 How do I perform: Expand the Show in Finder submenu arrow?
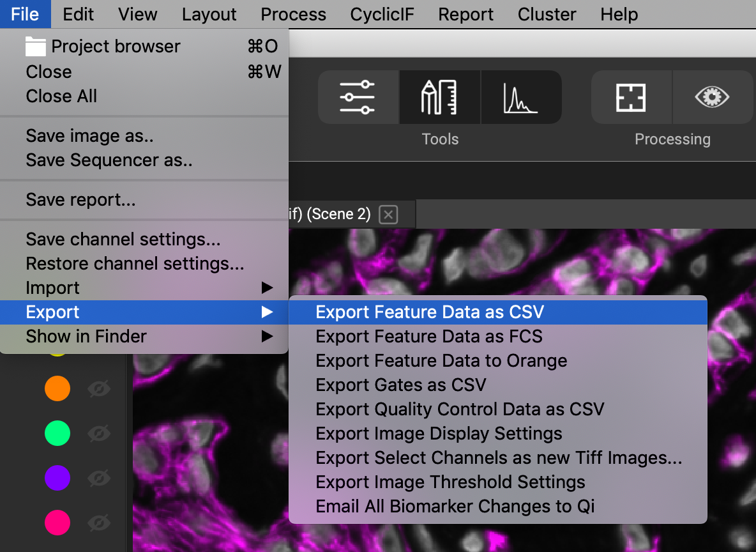click(267, 336)
